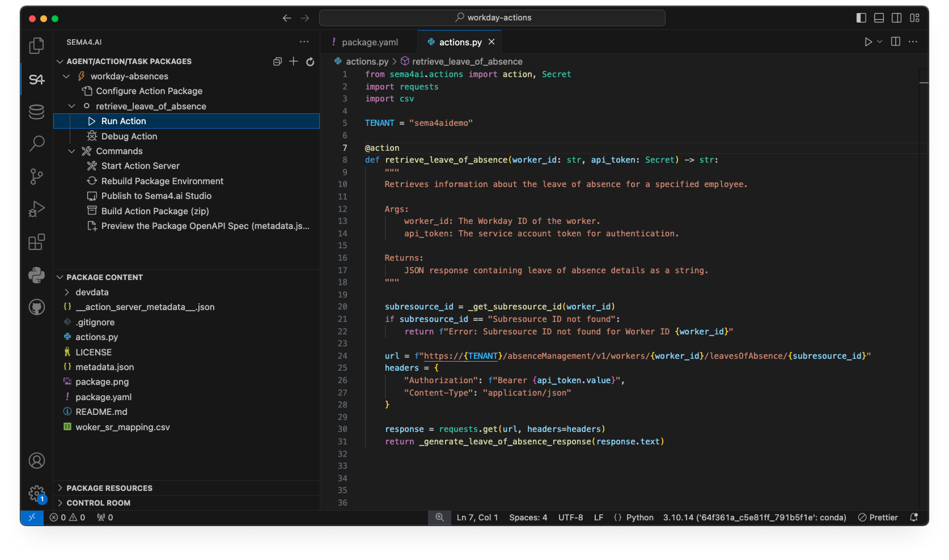Select the actions.py editor tab
949x560 pixels.
click(x=460, y=42)
